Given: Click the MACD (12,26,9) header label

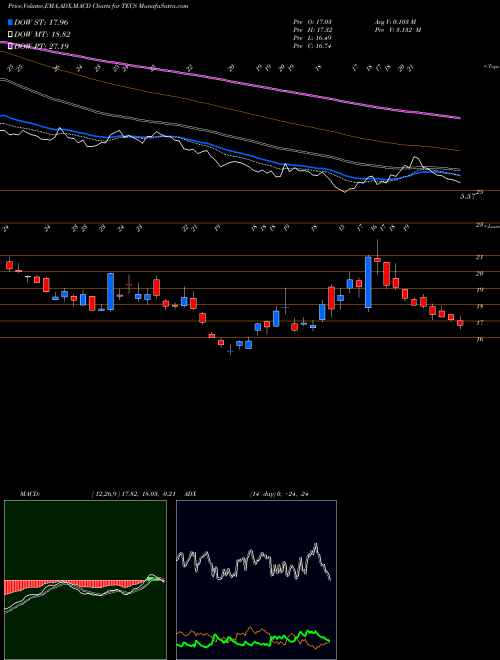Looking at the screenshot, I should (100, 494).
